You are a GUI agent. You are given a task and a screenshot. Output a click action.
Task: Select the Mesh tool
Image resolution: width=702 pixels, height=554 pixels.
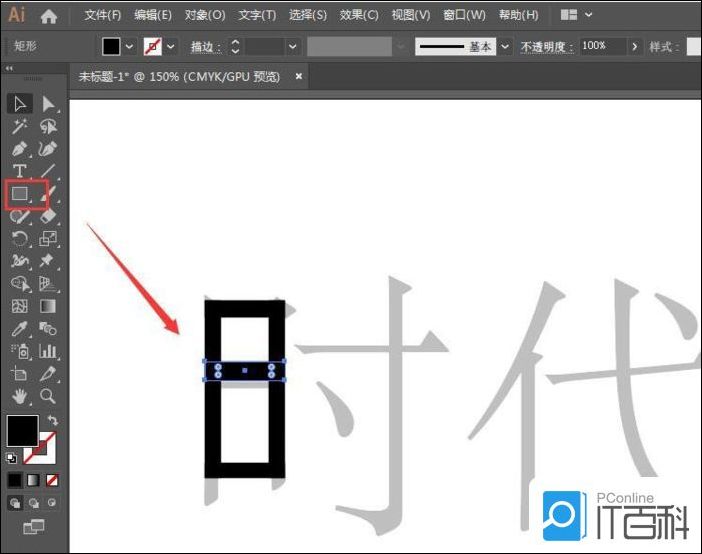coord(20,306)
